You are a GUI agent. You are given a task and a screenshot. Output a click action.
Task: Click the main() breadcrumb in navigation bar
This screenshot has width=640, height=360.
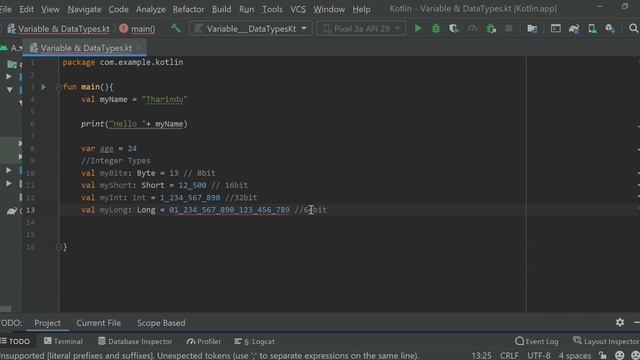click(138, 29)
